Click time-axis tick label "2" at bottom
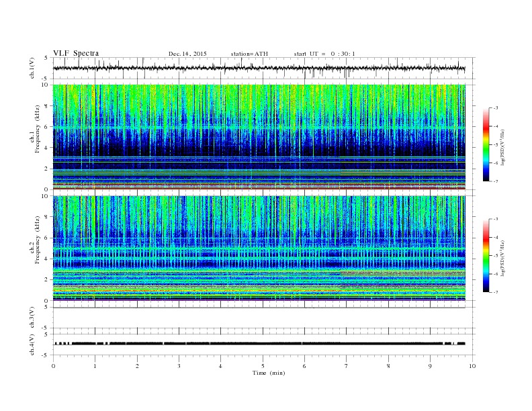 tap(137, 366)
